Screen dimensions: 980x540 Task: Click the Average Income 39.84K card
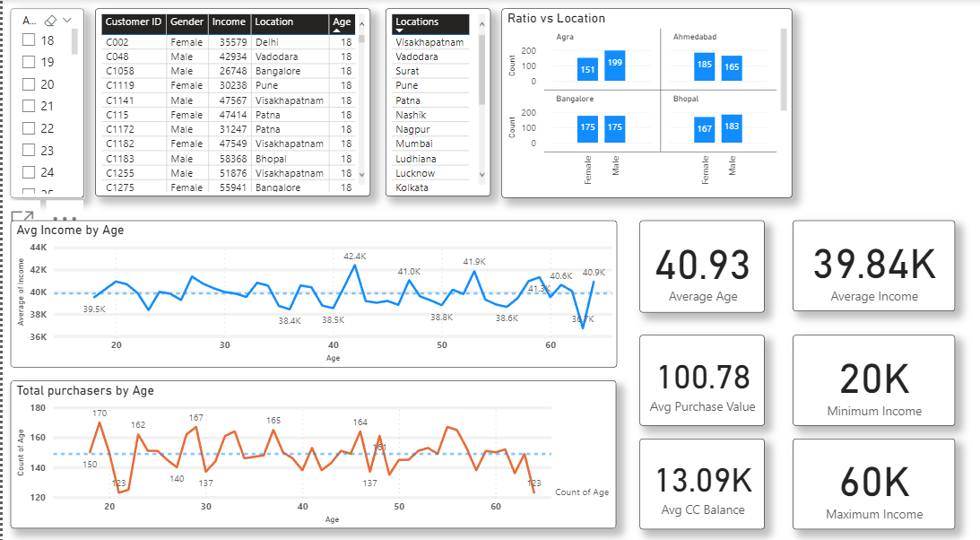[x=873, y=267]
